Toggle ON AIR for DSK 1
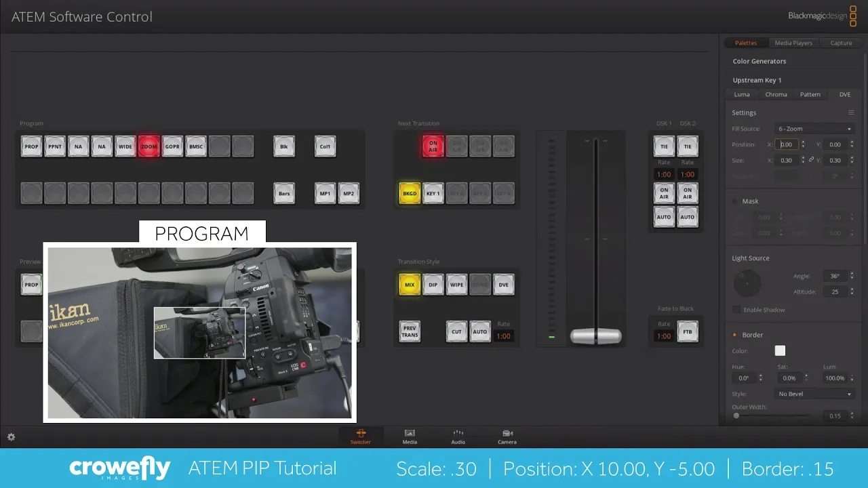This screenshot has height=488, width=868. tap(664, 193)
